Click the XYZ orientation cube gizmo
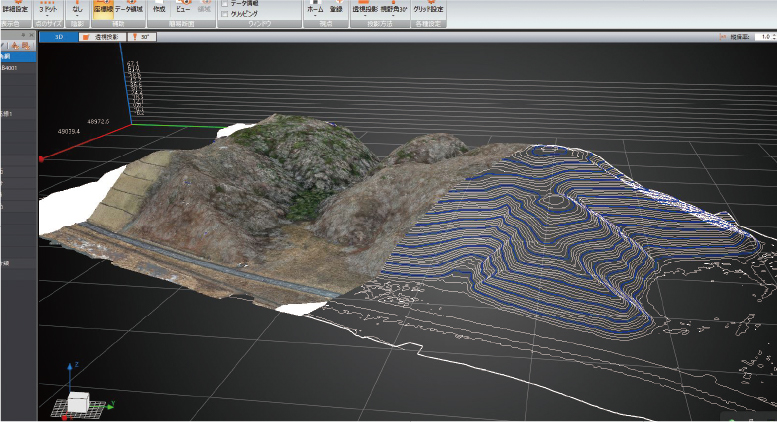The image size is (777, 422). pos(78,402)
